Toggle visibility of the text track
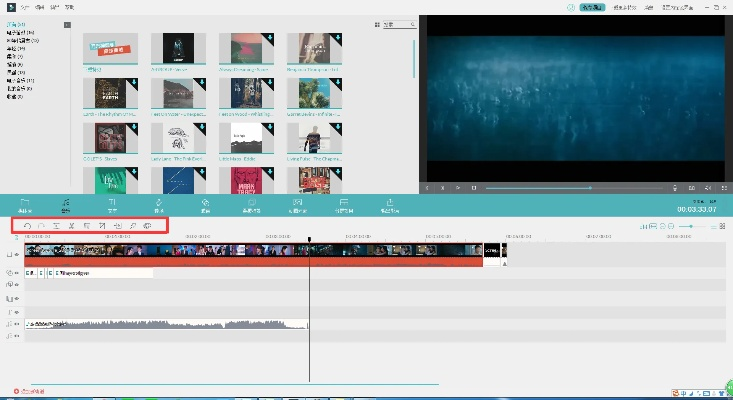Image resolution: width=733 pixels, height=400 pixels. tap(17, 273)
